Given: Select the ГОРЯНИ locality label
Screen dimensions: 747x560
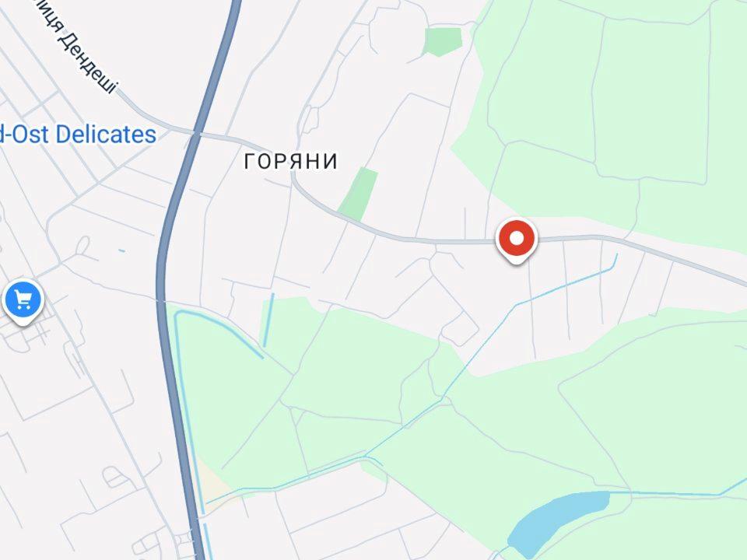Looking at the screenshot, I should pos(290,162).
